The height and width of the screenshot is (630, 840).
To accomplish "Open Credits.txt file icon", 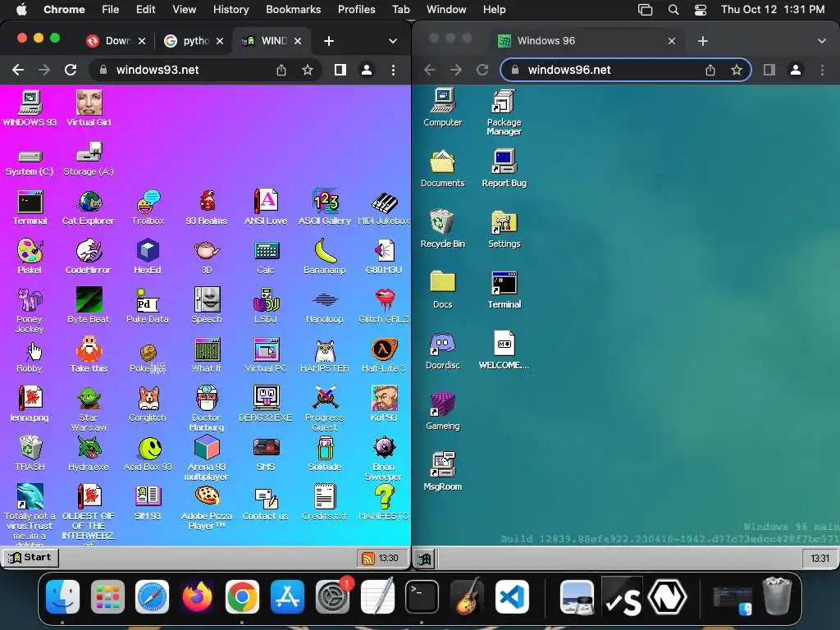I will pos(325,503).
